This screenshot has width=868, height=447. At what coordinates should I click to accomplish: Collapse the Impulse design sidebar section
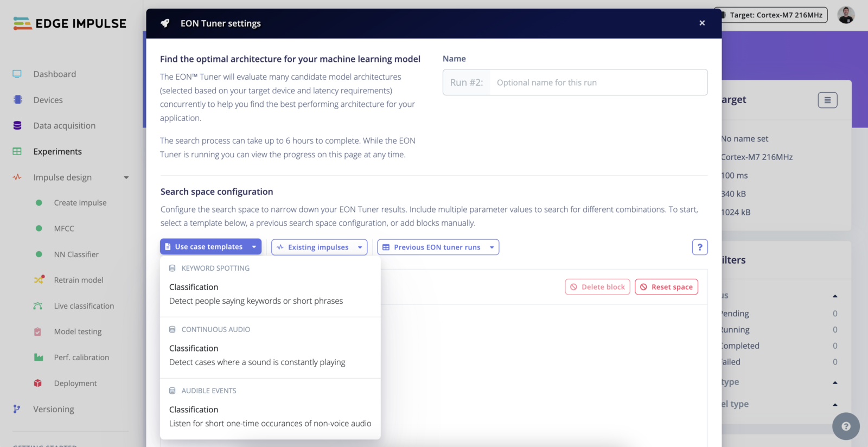pos(126,177)
